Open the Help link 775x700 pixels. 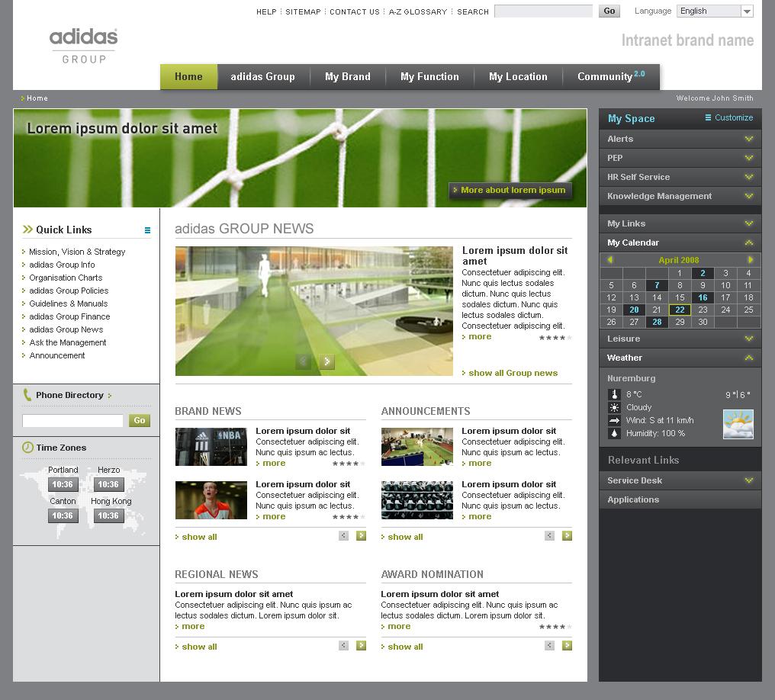point(266,12)
